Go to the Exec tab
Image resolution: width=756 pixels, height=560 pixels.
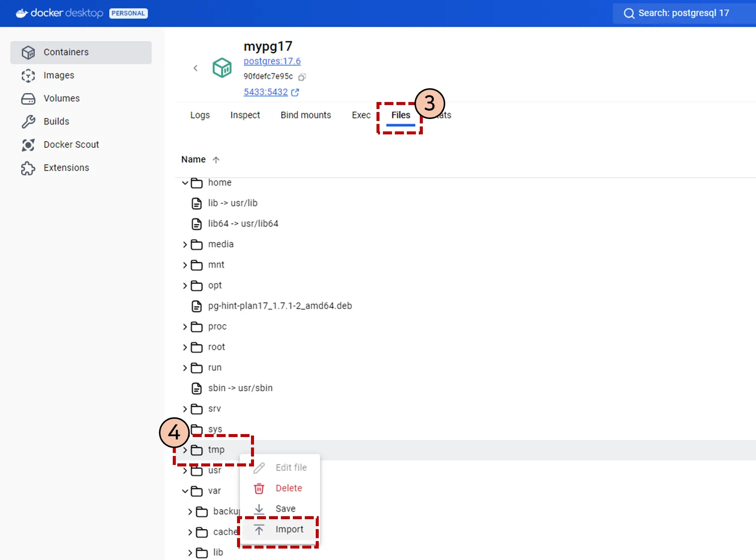[361, 115]
